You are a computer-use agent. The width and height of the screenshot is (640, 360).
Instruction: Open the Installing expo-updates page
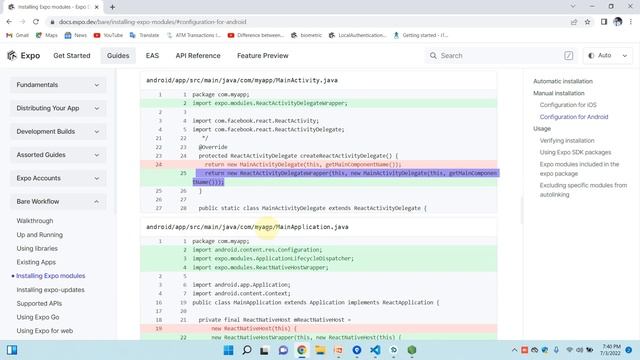click(x=50, y=290)
